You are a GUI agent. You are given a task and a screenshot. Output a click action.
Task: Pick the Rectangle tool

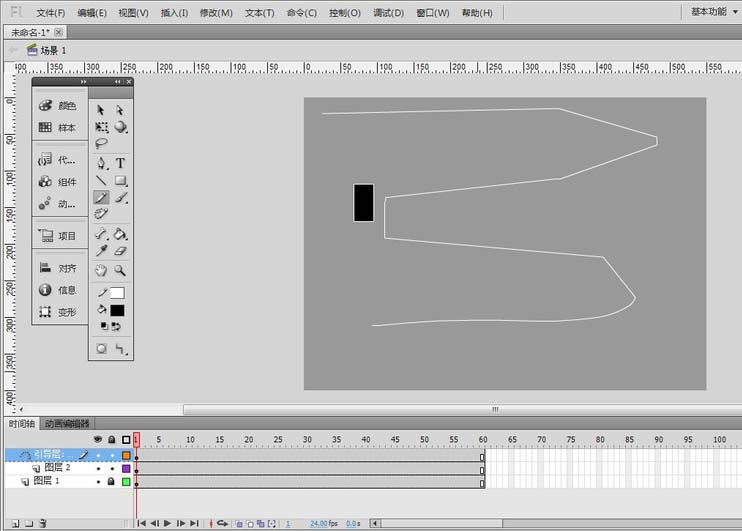point(121,180)
